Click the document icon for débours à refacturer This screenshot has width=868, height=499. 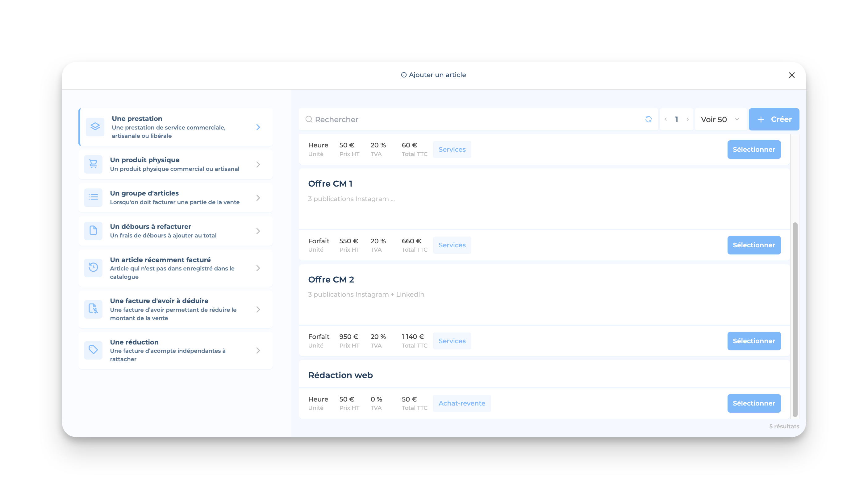click(x=93, y=231)
